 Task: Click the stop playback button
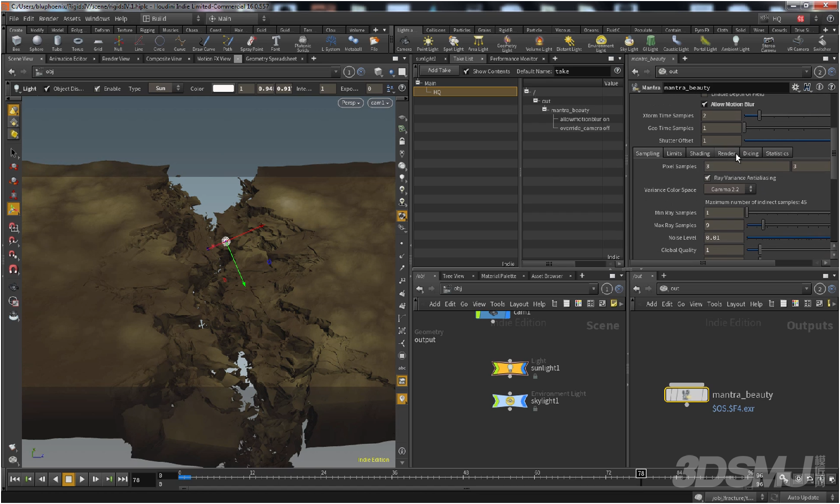68,479
